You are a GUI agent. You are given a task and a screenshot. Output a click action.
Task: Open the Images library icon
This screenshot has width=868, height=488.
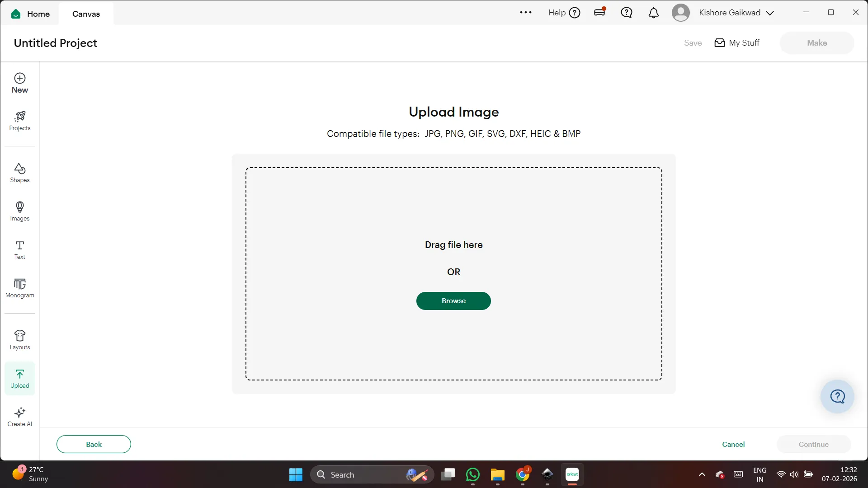[x=20, y=211]
